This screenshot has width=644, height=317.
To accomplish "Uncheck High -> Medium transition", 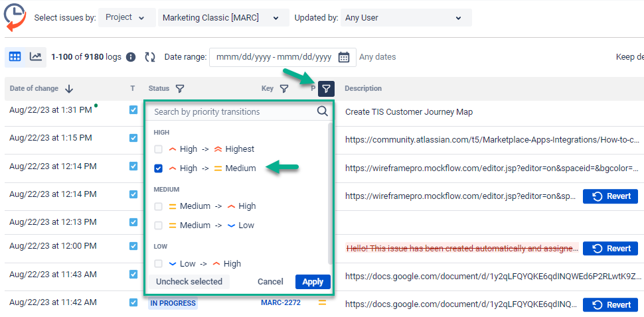I will coord(159,168).
